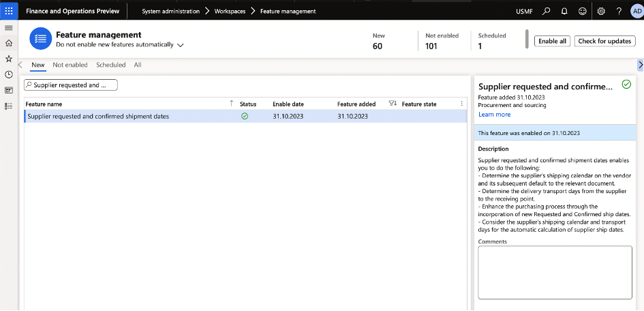Open the notifications bell
This screenshot has width=644, height=311.
(564, 11)
